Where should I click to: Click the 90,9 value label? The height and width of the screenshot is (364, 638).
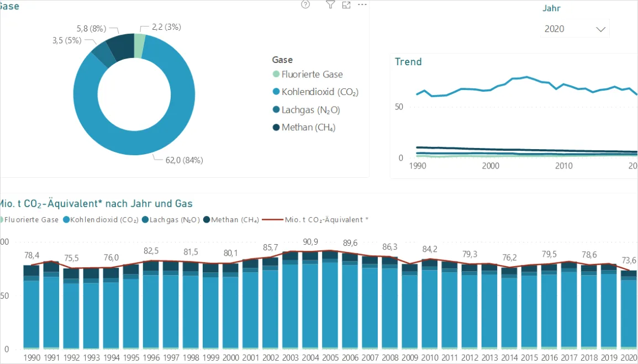tap(310, 242)
